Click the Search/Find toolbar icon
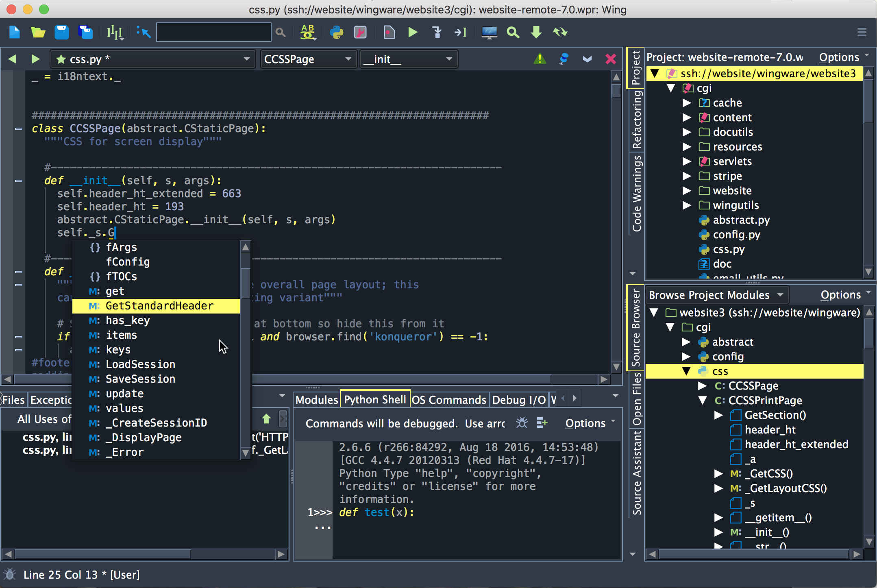 click(281, 32)
